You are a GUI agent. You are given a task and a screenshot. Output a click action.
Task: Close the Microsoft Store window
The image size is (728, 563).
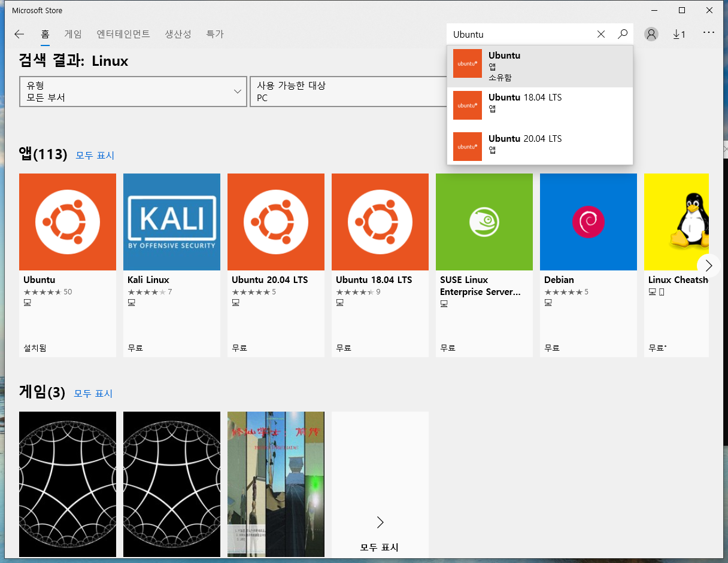coord(709,10)
